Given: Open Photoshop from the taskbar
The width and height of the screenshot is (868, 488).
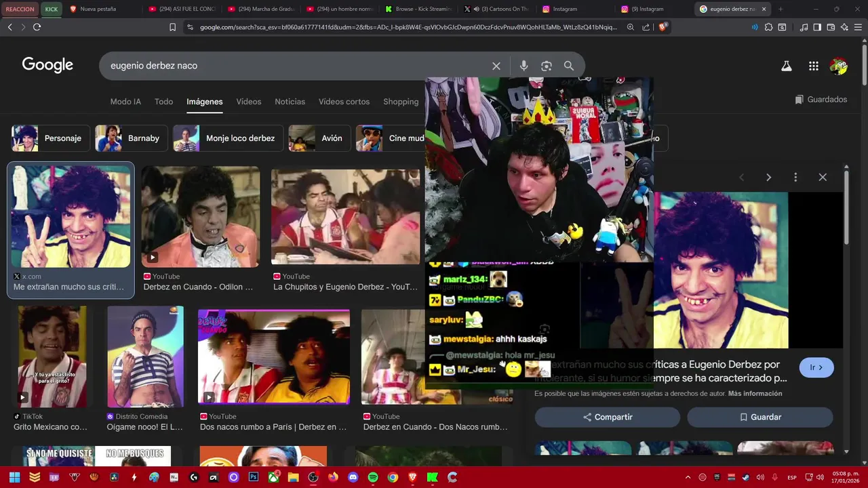Looking at the screenshot, I should 254,477.
